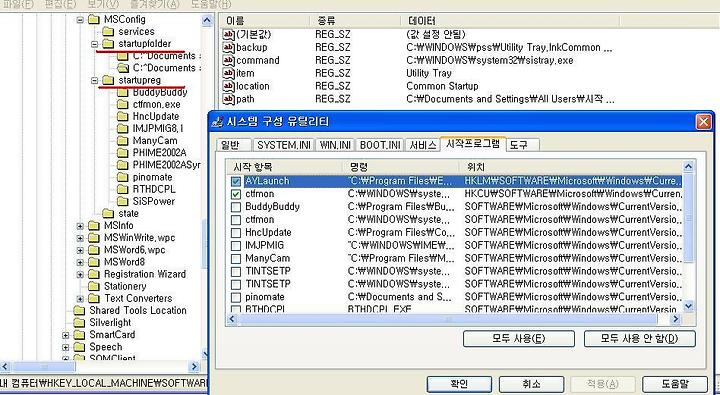Check the RTHDCPL startup checkbox
Image resolution: width=720 pixels, height=395 pixels.
(236, 310)
